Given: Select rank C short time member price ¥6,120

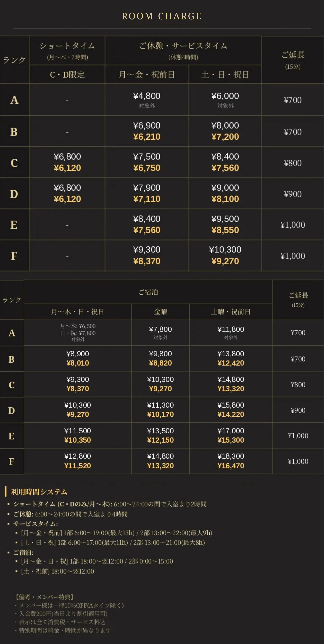Looking at the screenshot, I should tap(67, 168).
